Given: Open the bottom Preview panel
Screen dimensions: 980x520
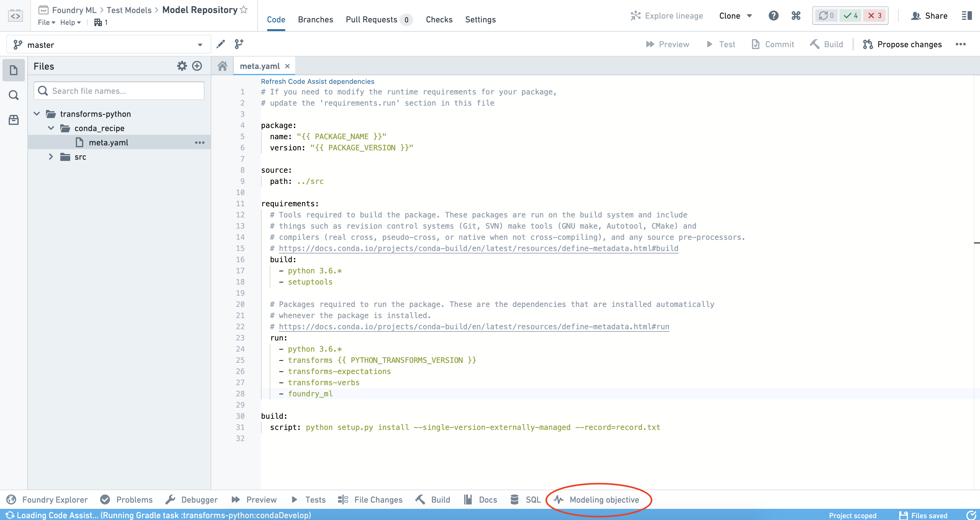Looking at the screenshot, I should tap(254, 499).
